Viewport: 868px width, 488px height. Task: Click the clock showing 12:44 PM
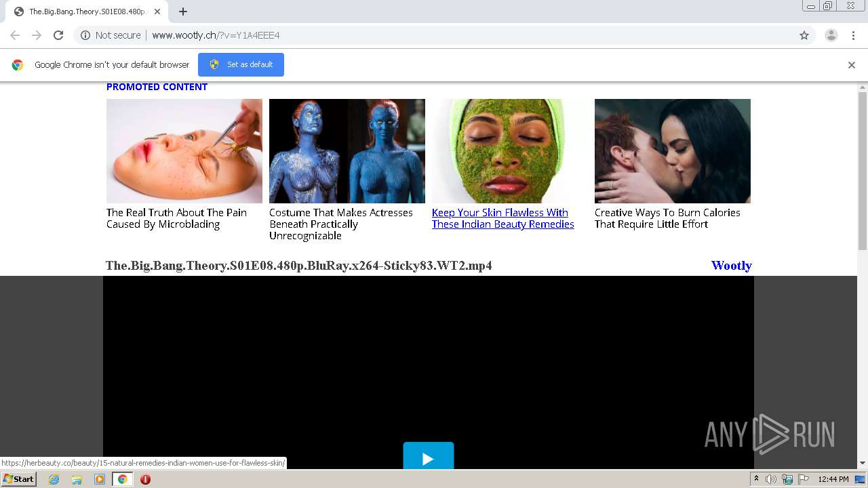833,479
